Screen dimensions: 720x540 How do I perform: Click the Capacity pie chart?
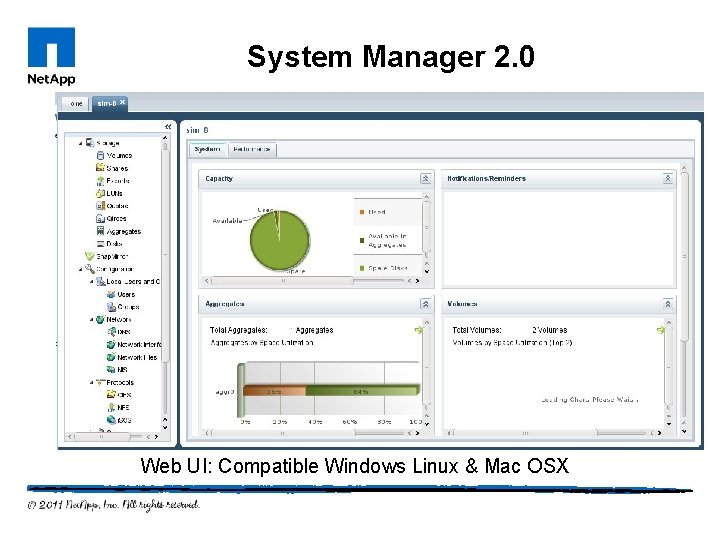(x=280, y=240)
